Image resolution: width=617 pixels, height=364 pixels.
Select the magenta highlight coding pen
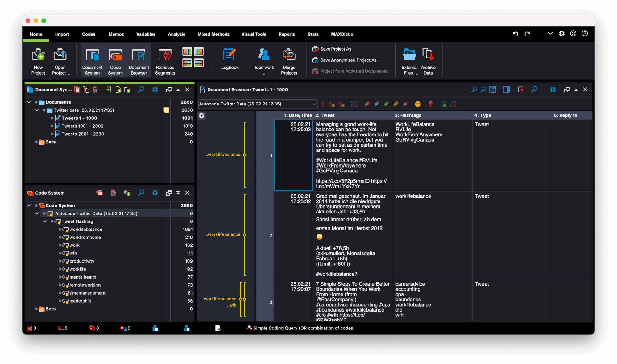[x=405, y=104]
